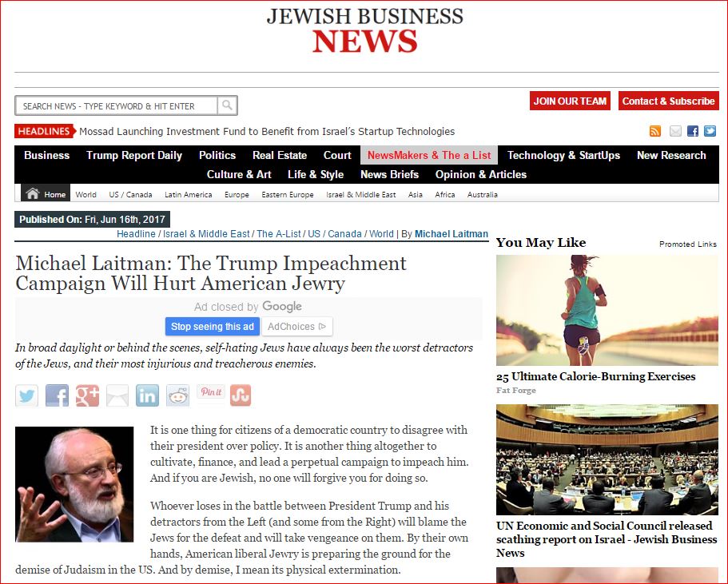Share article on Twitter icon below the intro
Viewport: 728px width, 584px height.
[x=26, y=395]
